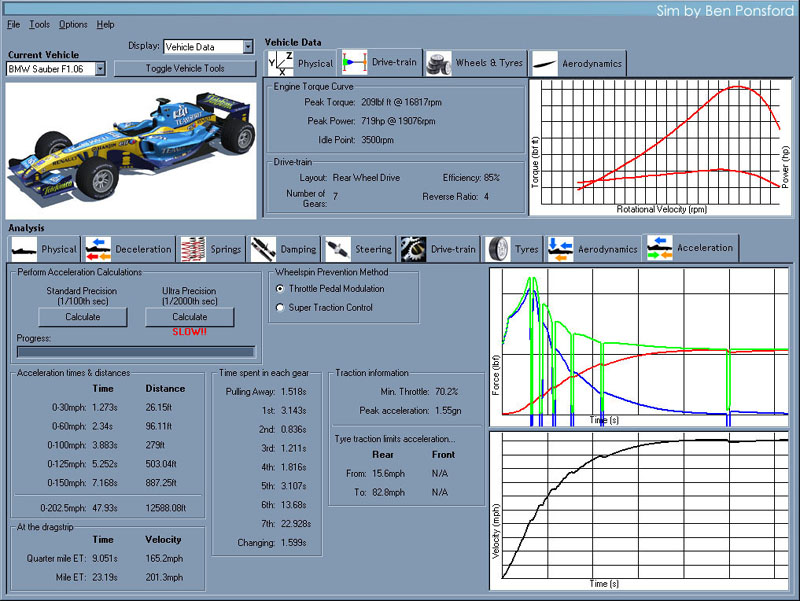This screenshot has width=800, height=601.
Task: Click the Damping shock absorber icon
Action: (263, 249)
